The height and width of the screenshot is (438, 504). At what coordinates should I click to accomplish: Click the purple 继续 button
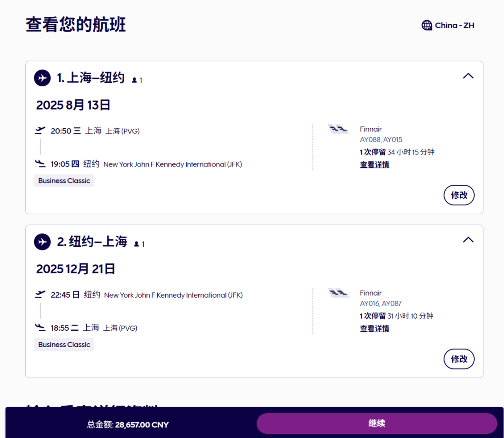click(377, 424)
